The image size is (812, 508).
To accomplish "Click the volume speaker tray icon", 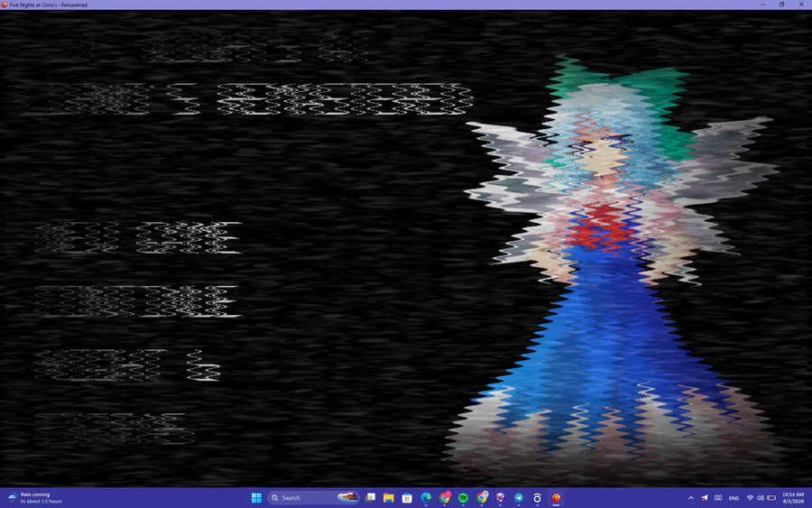I will [x=761, y=498].
